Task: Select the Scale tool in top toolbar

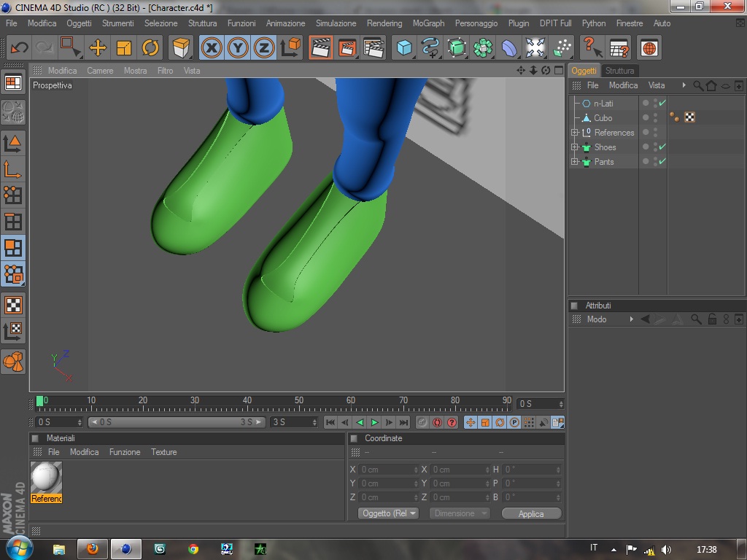Action: (124, 48)
